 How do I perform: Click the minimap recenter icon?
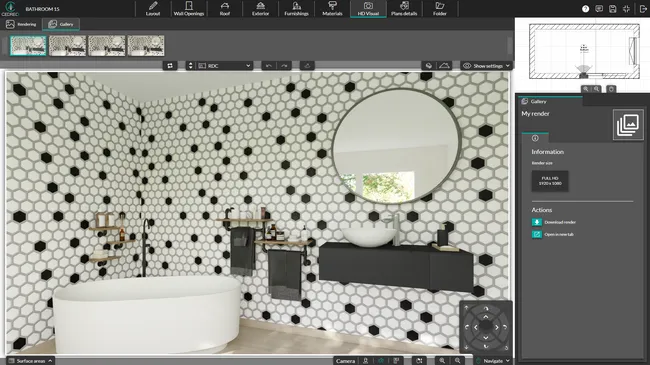611,89
